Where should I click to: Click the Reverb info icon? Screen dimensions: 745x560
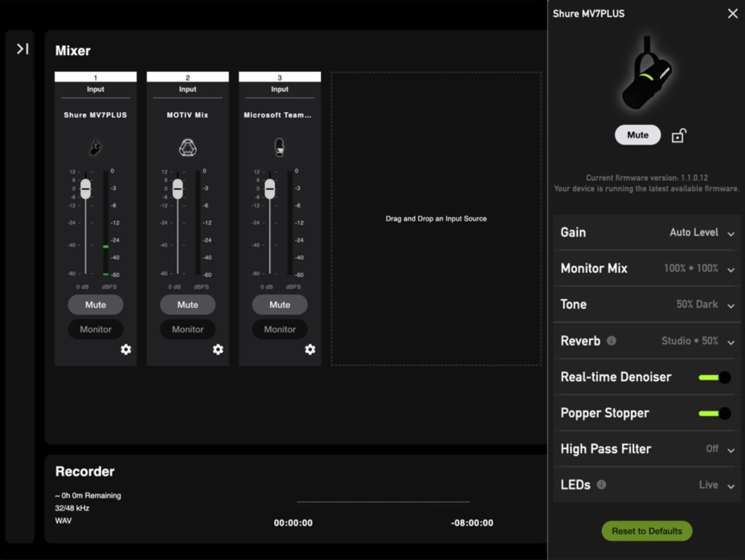point(611,341)
